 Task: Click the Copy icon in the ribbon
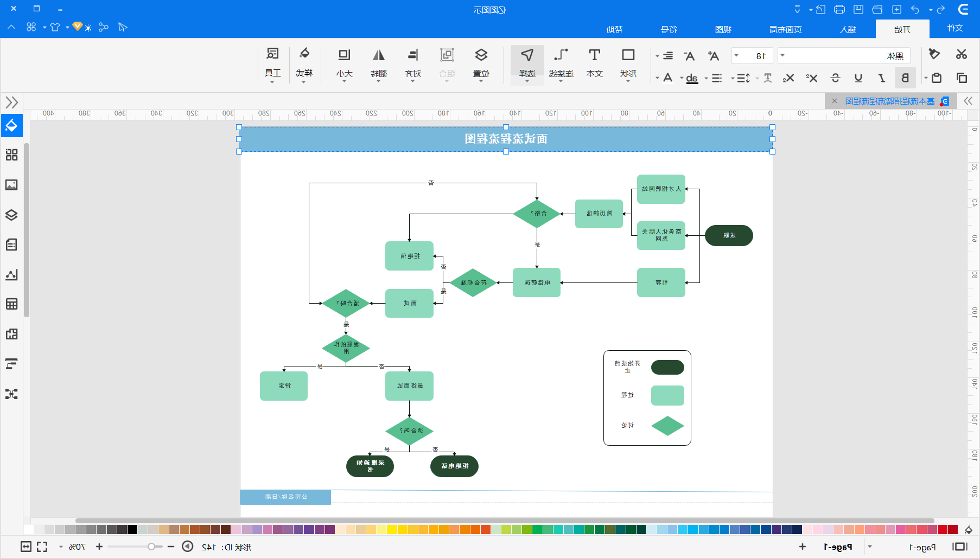(x=962, y=78)
